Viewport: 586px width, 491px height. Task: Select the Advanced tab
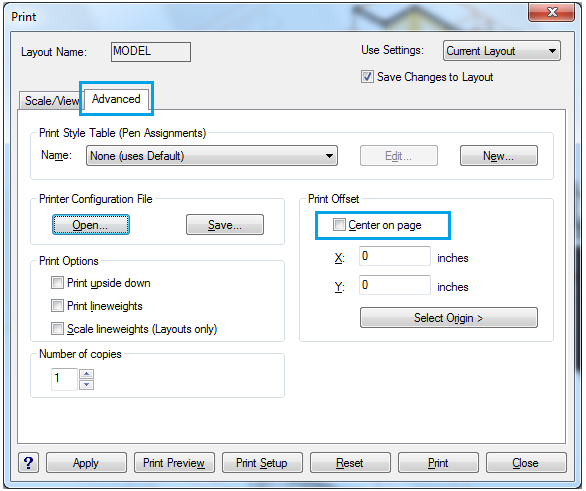coord(116,99)
